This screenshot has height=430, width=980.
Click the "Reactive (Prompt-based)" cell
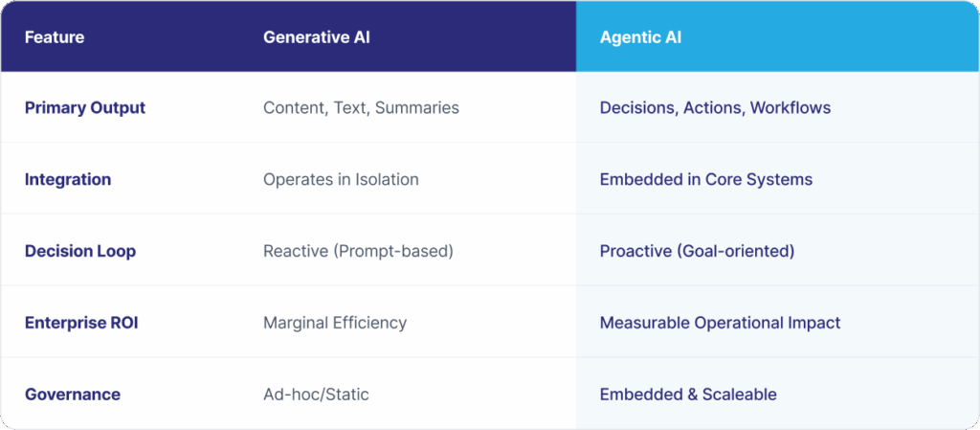[358, 251]
